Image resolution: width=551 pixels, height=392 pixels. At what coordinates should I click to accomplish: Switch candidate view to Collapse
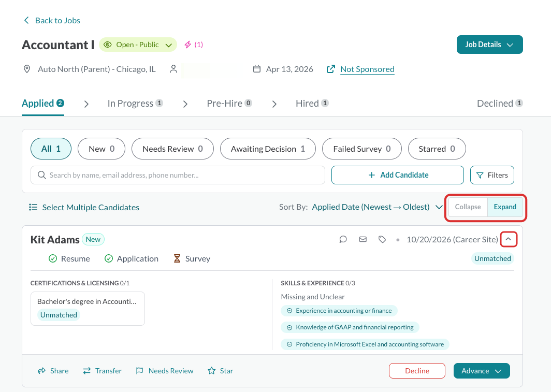468,207
